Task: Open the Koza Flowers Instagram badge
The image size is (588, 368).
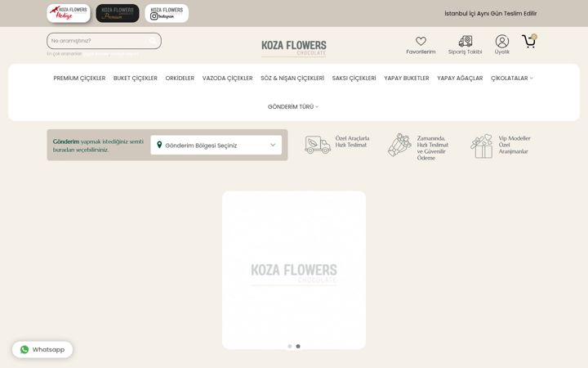Action: pos(167,14)
